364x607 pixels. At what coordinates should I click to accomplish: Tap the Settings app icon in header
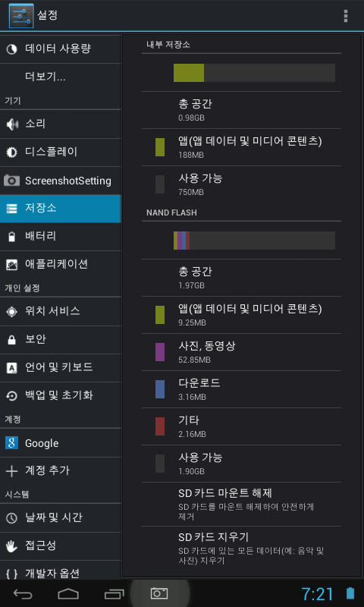[21, 16]
